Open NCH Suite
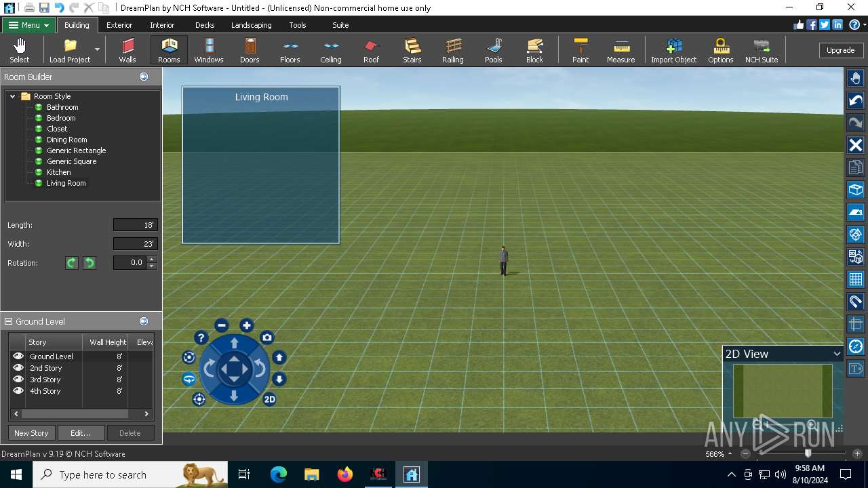 click(x=762, y=50)
